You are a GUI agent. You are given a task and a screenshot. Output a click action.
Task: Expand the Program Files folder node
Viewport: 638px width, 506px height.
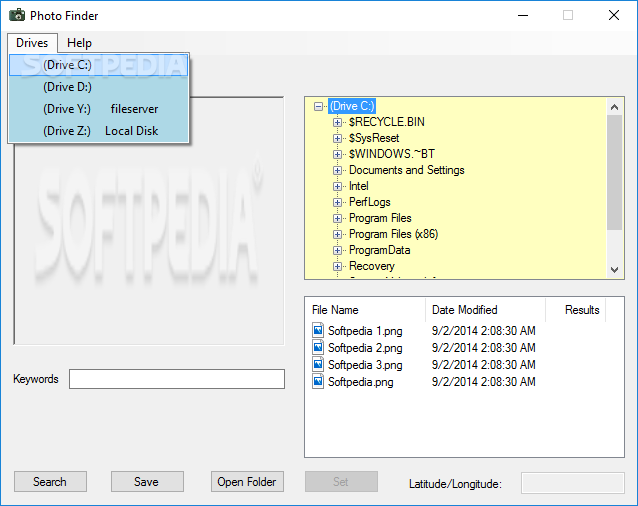[337, 218]
